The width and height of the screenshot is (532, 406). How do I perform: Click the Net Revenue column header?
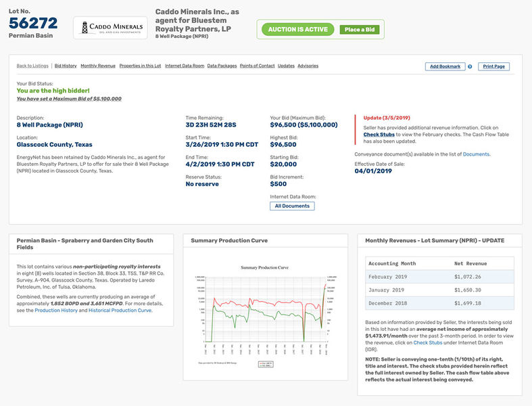point(470,264)
